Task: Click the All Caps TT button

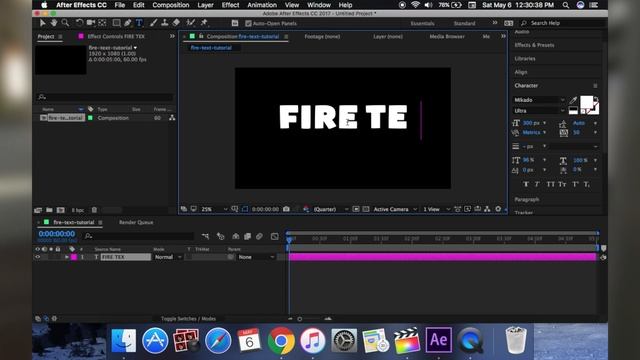Action: 550,184
